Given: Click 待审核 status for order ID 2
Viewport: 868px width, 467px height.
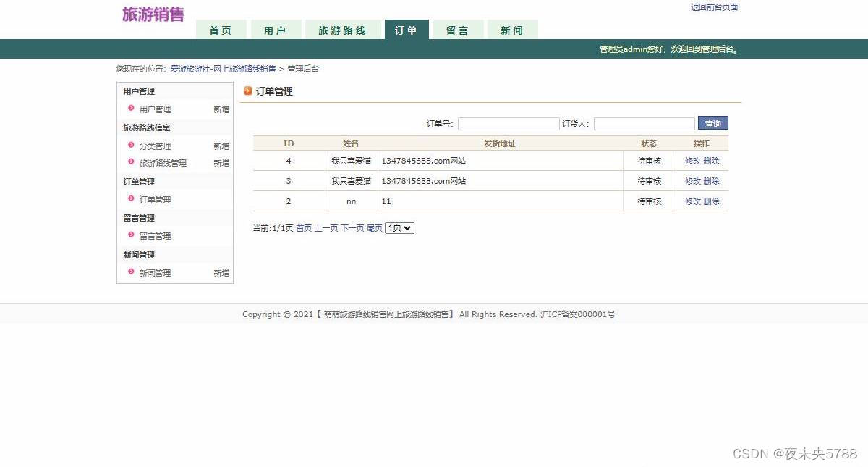Looking at the screenshot, I should click(650, 201).
